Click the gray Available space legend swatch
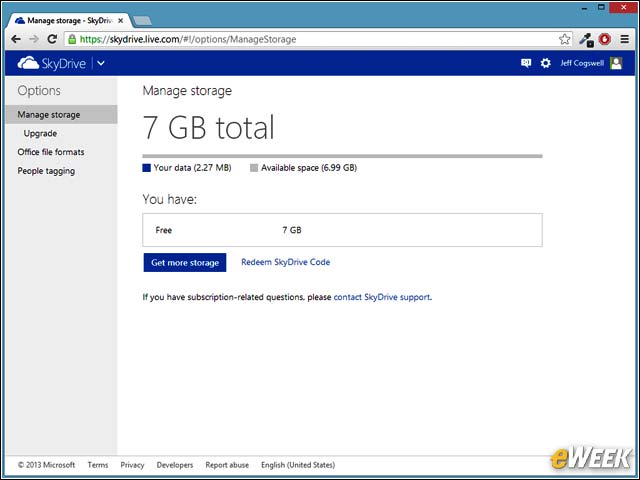 pos(254,168)
